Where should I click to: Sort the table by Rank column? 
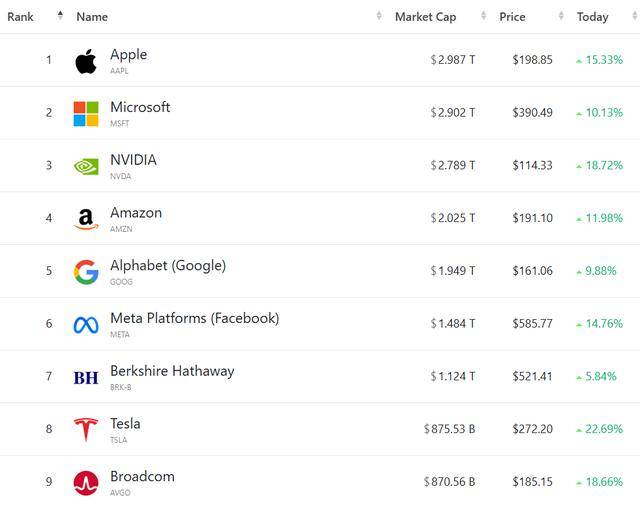click(x=21, y=16)
